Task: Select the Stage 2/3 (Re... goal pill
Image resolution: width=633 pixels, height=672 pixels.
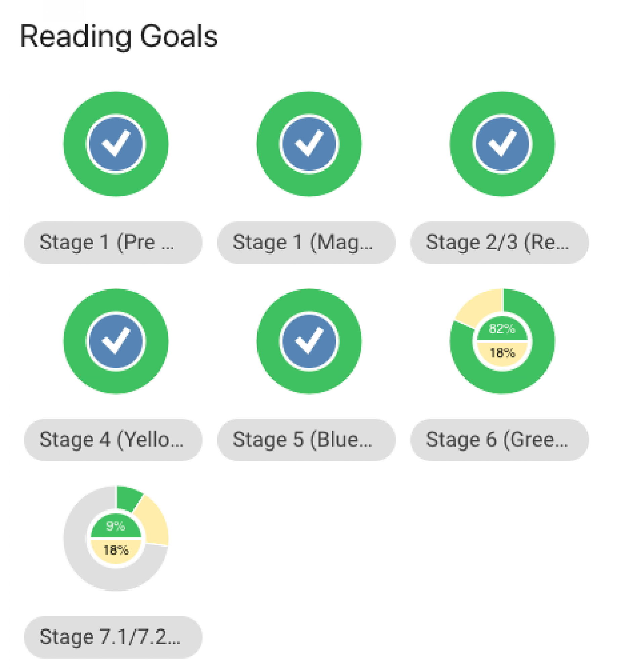Action: click(499, 242)
